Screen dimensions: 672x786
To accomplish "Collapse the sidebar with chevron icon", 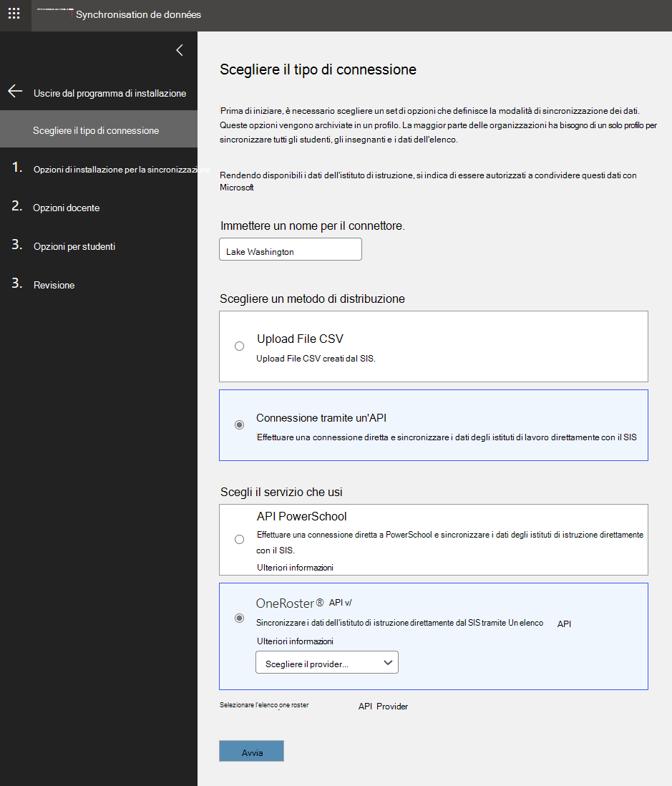I will pyautogui.click(x=180, y=50).
